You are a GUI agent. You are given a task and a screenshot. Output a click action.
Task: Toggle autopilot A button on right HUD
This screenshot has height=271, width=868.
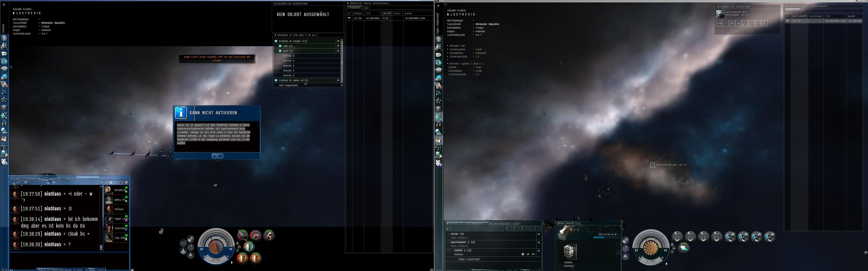pyautogui.click(x=625, y=256)
